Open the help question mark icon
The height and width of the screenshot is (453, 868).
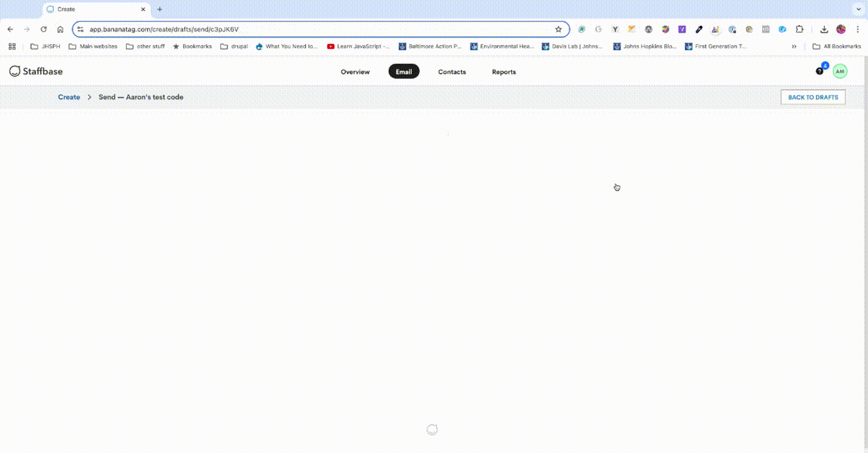tap(819, 71)
